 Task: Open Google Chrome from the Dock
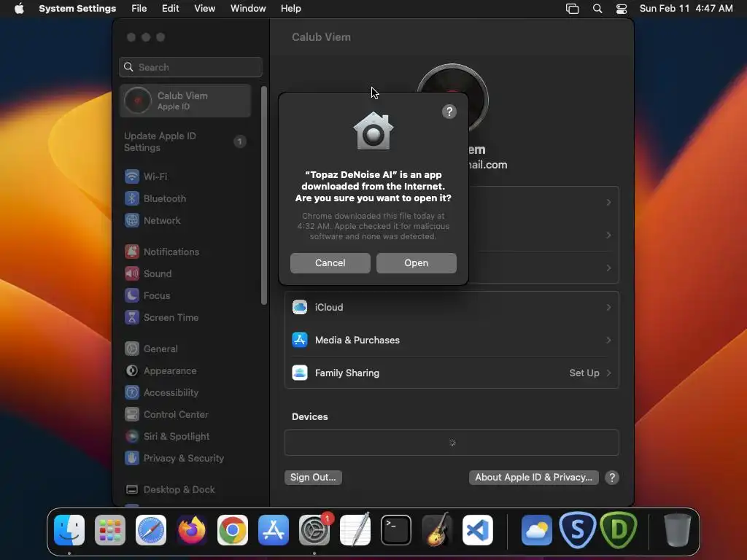pyautogui.click(x=233, y=530)
